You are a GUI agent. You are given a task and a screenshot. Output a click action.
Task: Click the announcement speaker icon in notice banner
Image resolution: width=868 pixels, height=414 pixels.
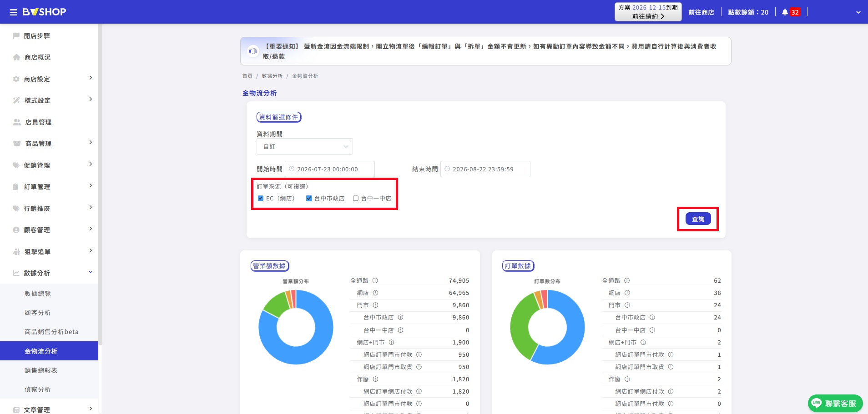pos(253,51)
